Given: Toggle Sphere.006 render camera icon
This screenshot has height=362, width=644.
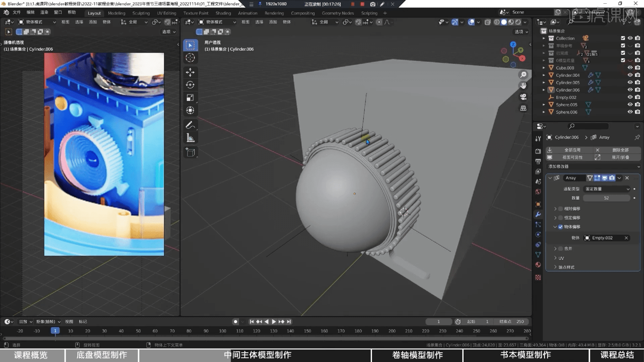Looking at the screenshot, I should click(637, 112).
